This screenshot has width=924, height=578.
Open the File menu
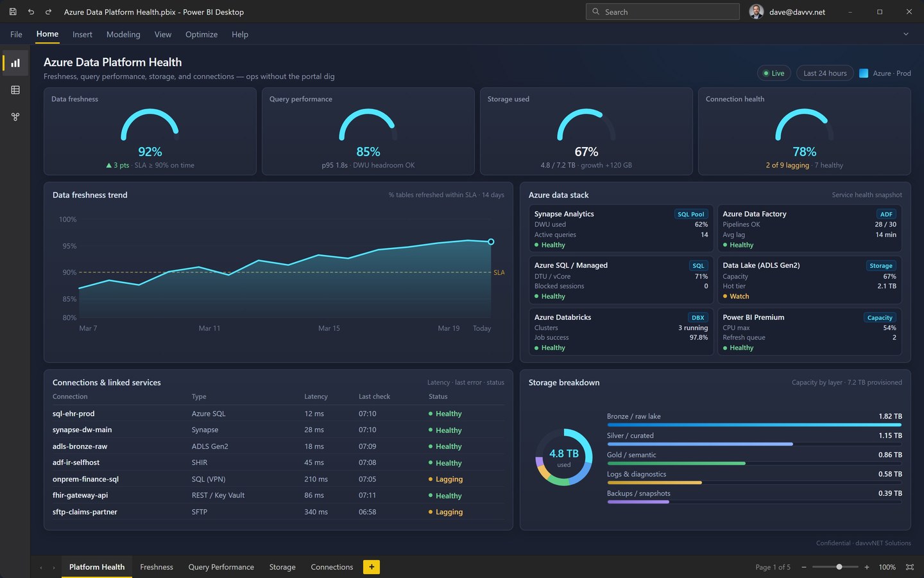(16, 34)
